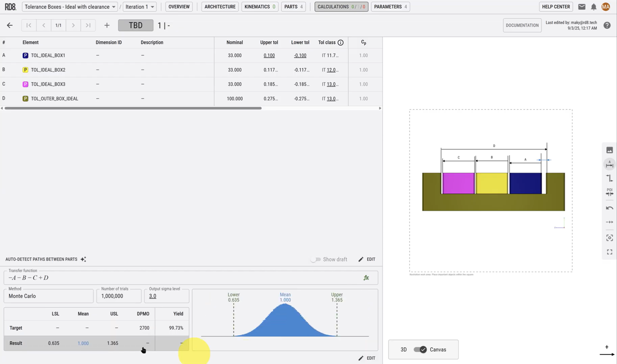Toggle the 3D/Canvas view switch

point(420,349)
